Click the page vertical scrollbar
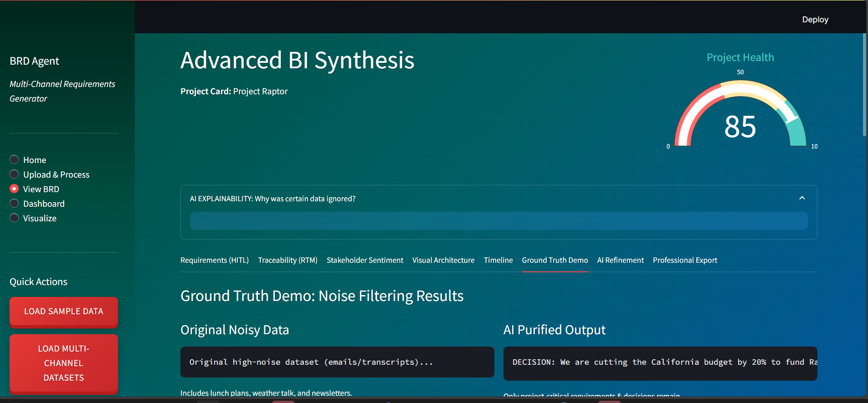The image size is (868, 403). (x=864, y=84)
